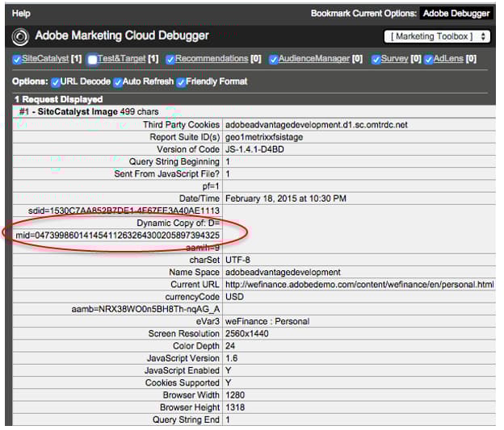The height and width of the screenshot is (430, 504).
Task: Click the 'JavaScript Enabled' label
Action: 182,370
